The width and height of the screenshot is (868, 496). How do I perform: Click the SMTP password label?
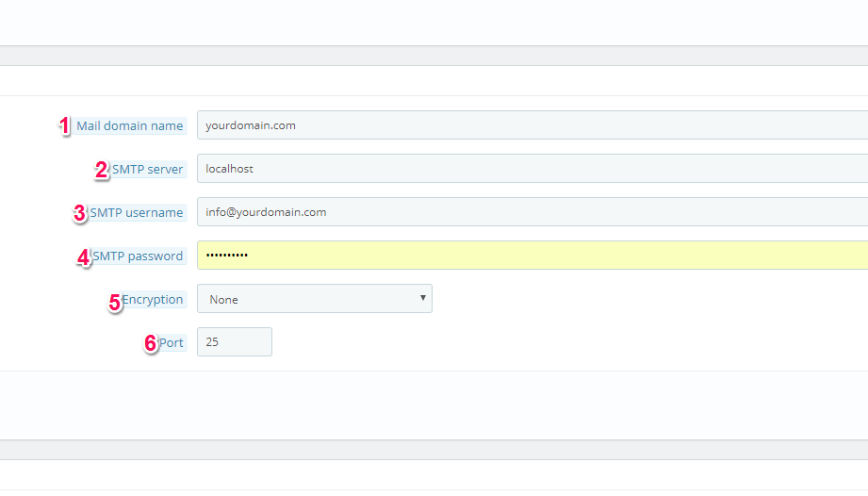pos(138,256)
